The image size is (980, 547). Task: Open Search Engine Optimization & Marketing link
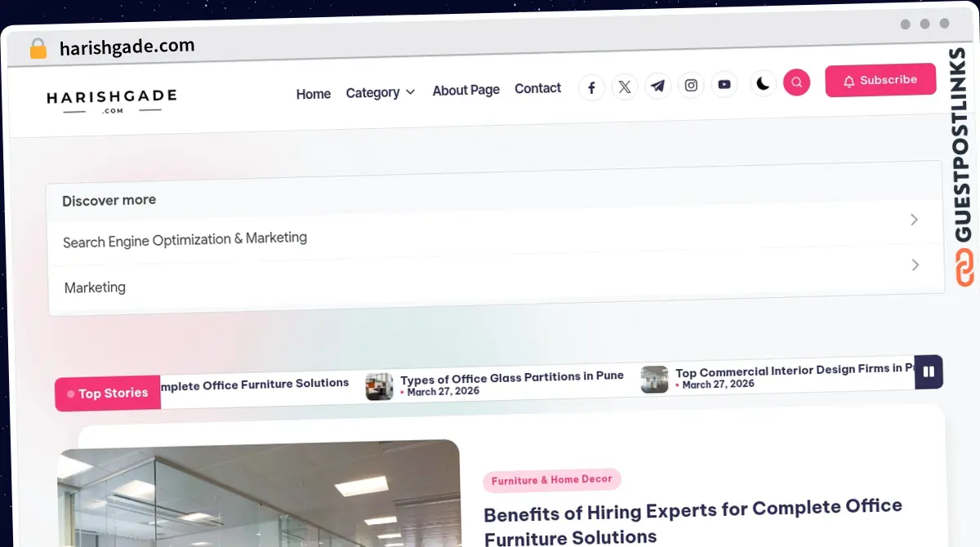(185, 239)
